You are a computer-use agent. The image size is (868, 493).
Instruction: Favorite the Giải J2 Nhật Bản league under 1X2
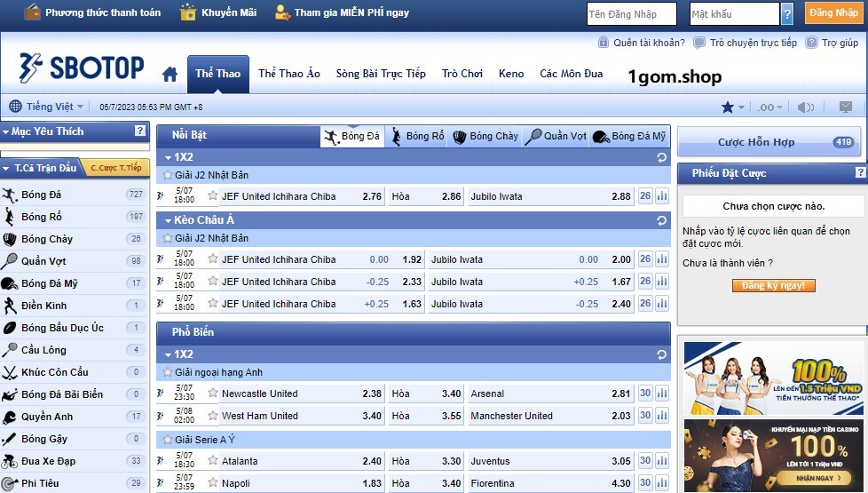pos(168,175)
